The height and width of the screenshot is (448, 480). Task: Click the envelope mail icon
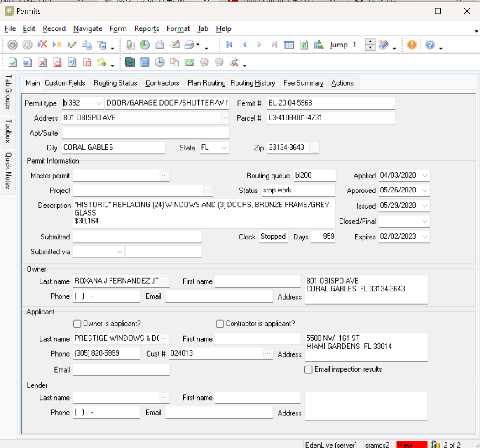(x=159, y=45)
